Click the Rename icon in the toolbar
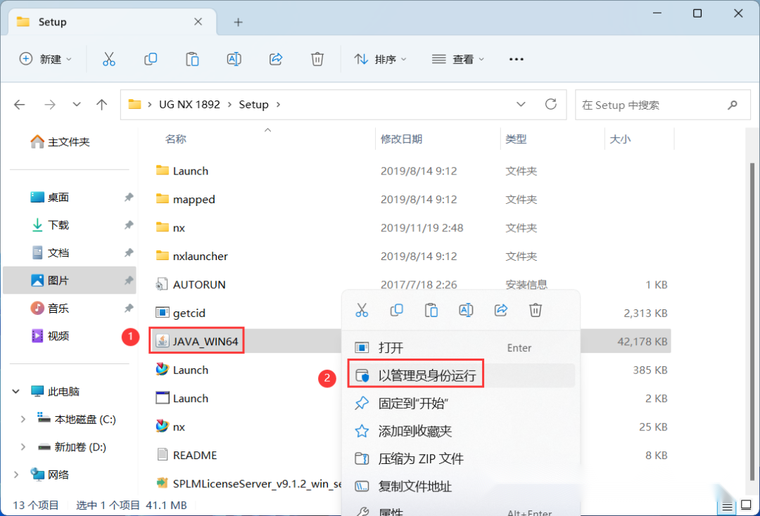 tap(234, 59)
